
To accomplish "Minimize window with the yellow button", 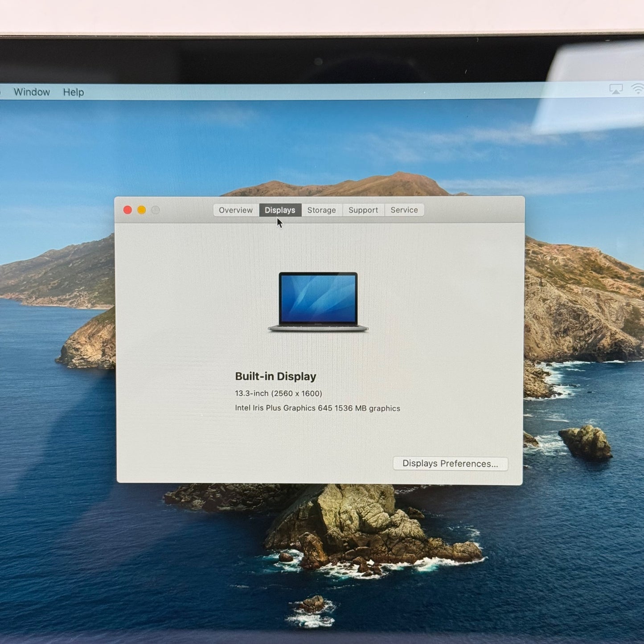I will pos(142,210).
